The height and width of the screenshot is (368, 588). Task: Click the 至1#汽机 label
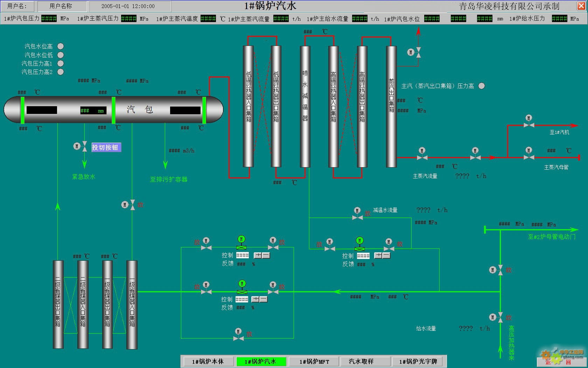coord(559,132)
